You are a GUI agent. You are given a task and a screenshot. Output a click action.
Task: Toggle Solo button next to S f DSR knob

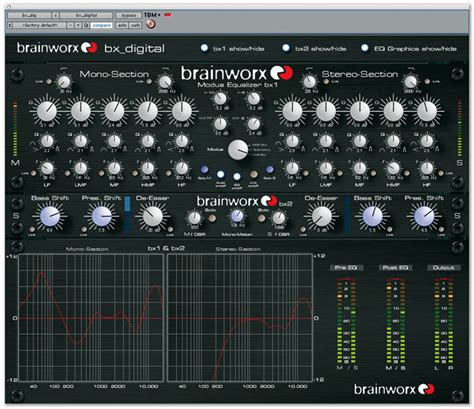[262, 218]
